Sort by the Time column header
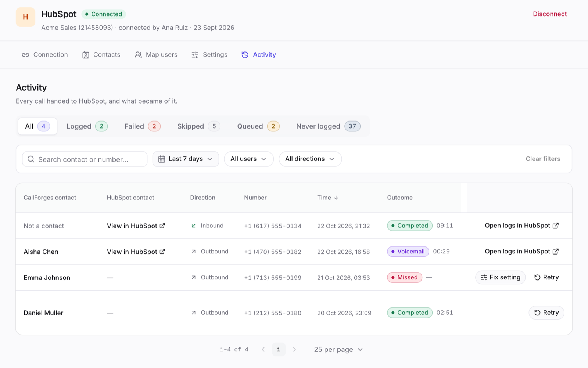The height and width of the screenshot is (368, 588). [x=328, y=198]
